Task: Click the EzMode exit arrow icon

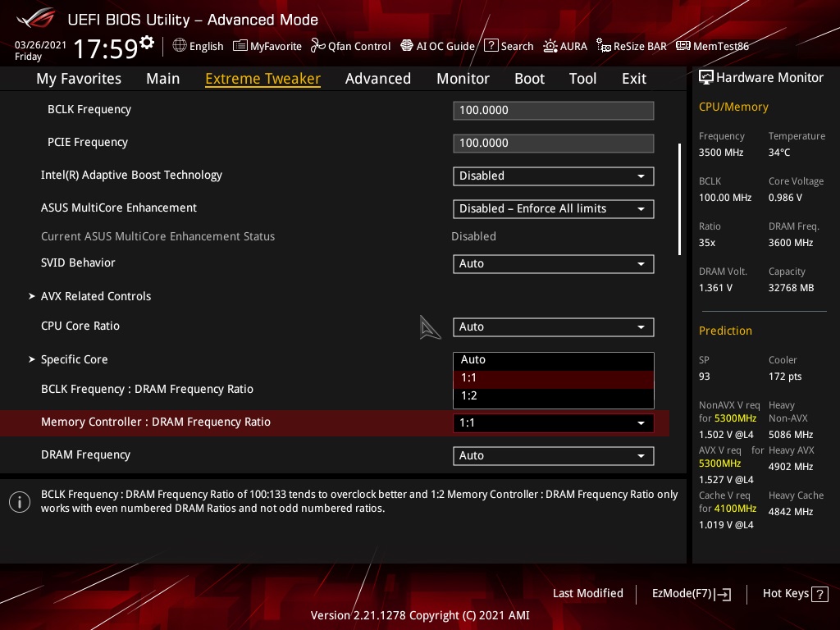Action: (x=723, y=594)
